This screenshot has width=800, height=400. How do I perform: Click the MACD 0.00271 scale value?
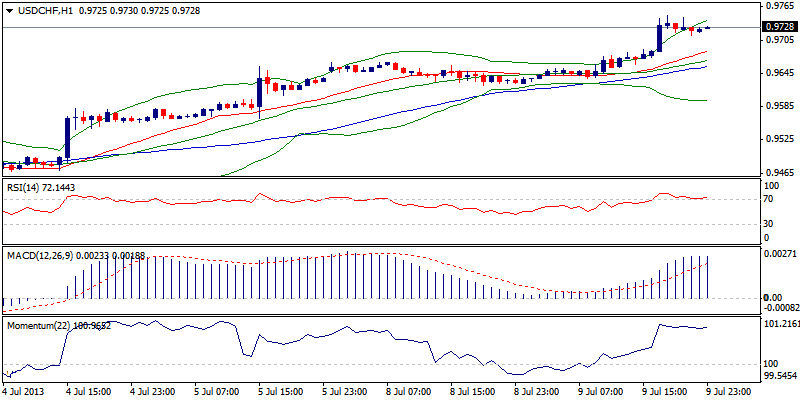click(778, 257)
